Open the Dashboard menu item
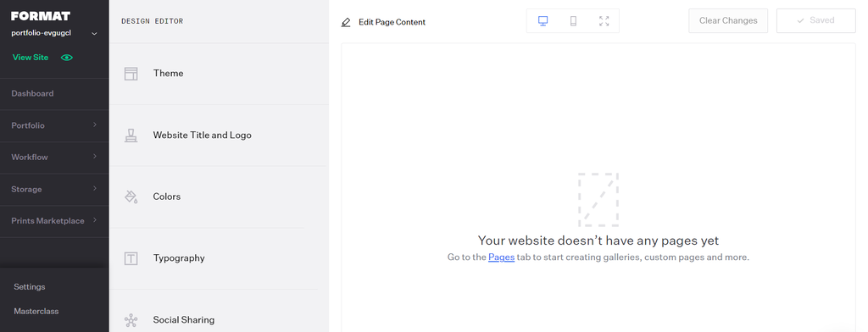 (33, 93)
